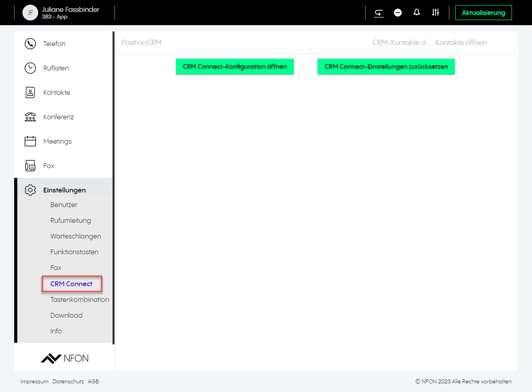Open the audio settings sliders icon
532x392 pixels.
(435, 13)
